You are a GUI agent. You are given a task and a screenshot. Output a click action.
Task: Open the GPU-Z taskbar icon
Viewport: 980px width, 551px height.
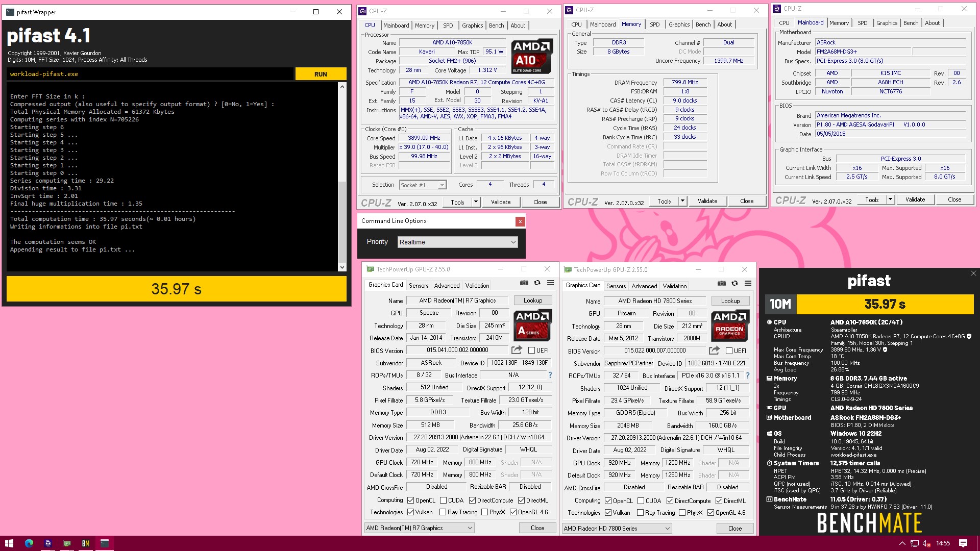[x=66, y=543]
